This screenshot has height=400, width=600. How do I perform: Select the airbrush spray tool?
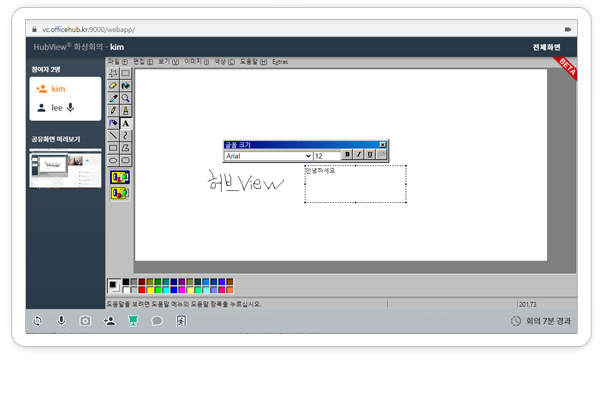tap(113, 123)
